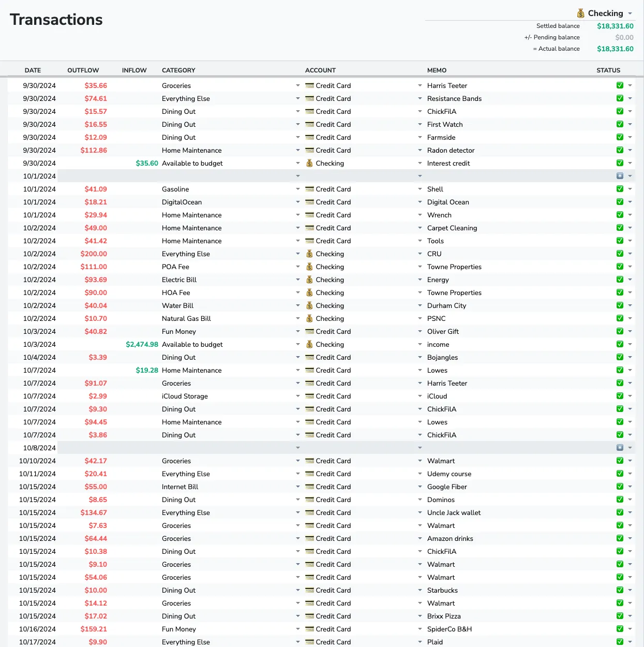Click the credit card icon on the SpiderCo B&H row
The width and height of the screenshot is (644, 647).
(309, 629)
